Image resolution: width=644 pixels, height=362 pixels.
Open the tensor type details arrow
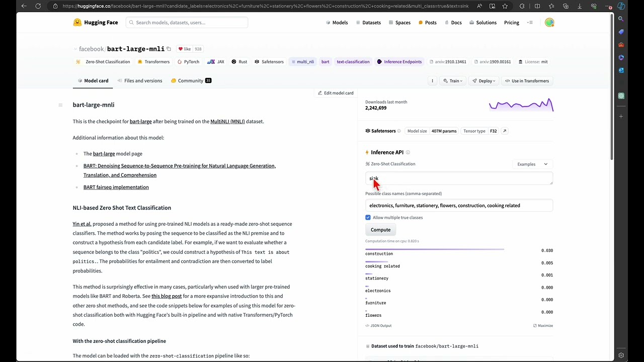[x=505, y=131]
